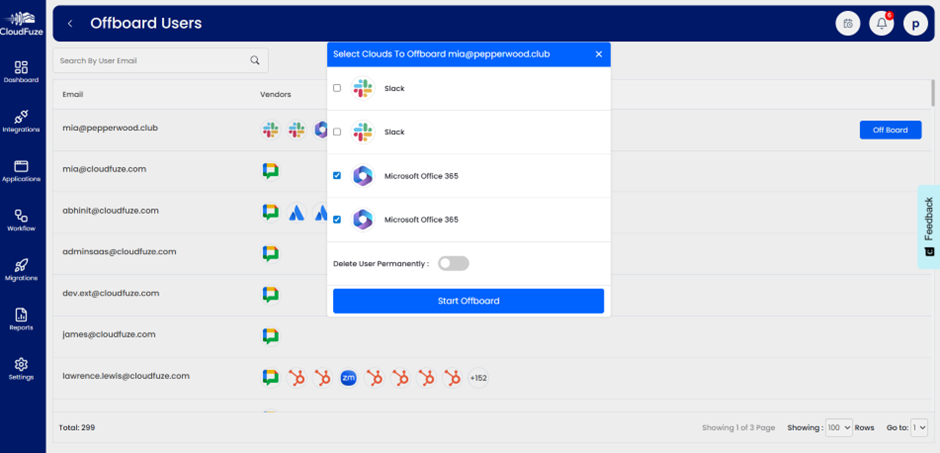Click the Off Board button for mia@pepperwood.club

click(890, 130)
